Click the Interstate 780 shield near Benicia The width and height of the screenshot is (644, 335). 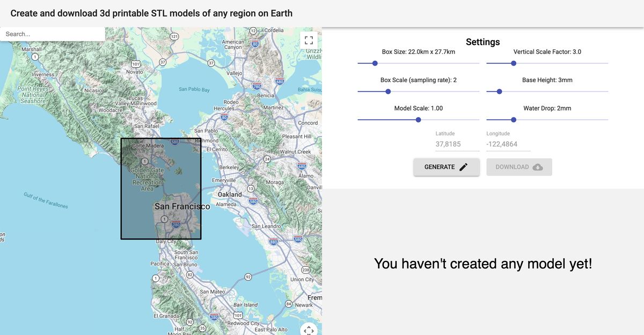pyautogui.click(x=257, y=86)
